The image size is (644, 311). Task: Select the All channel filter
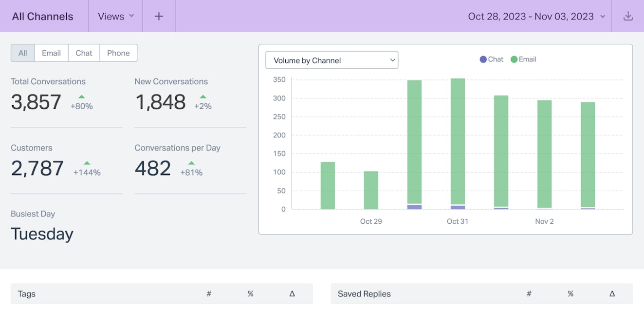[23, 53]
